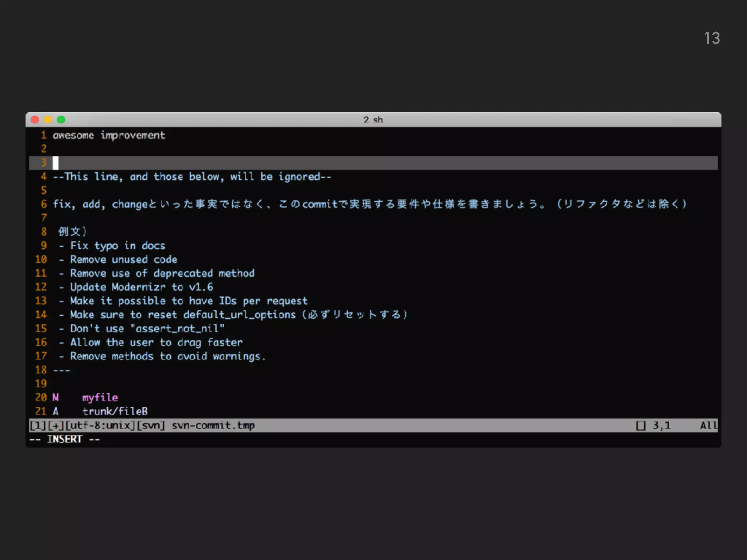Click the 'assert_not_nil' quoted text

[x=178, y=329]
